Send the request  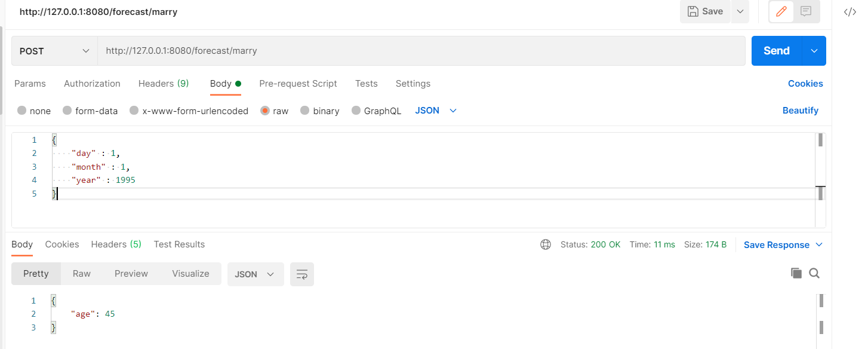tap(776, 51)
